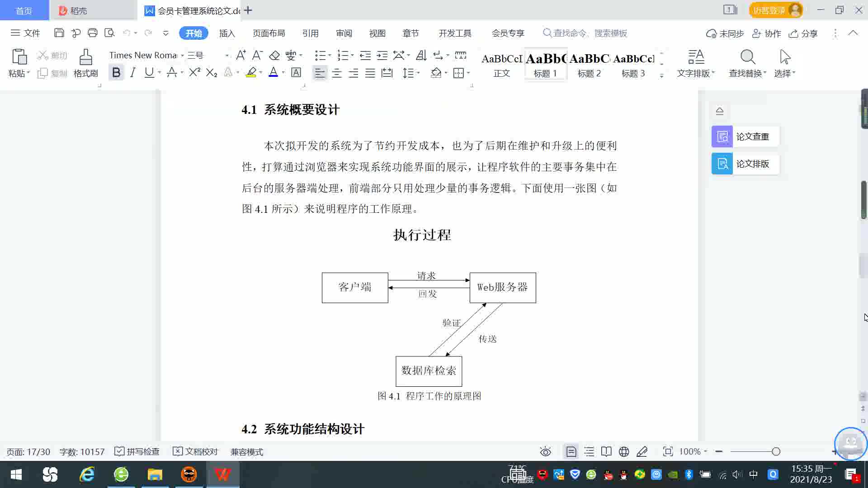Viewport: 868px width, 488px height.
Task: Expand the font size dropdown
Action: click(226, 56)
